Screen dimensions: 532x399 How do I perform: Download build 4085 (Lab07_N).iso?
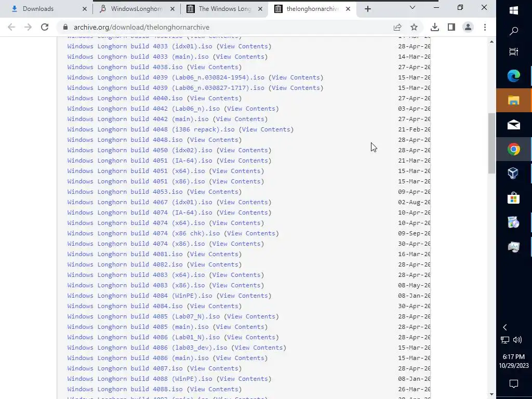(x=143, y=316)
